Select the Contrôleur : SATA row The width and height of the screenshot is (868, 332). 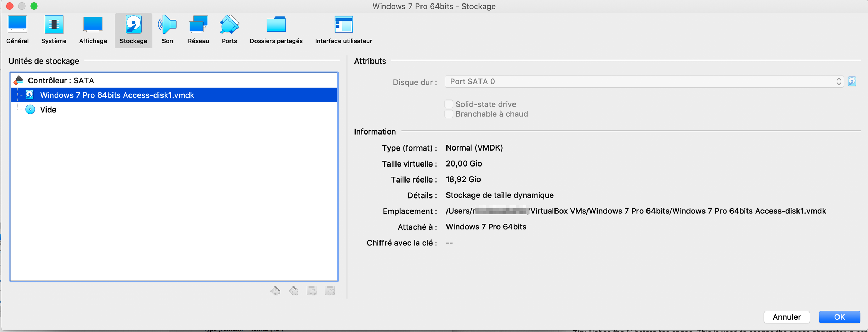(x=174, y=80)
